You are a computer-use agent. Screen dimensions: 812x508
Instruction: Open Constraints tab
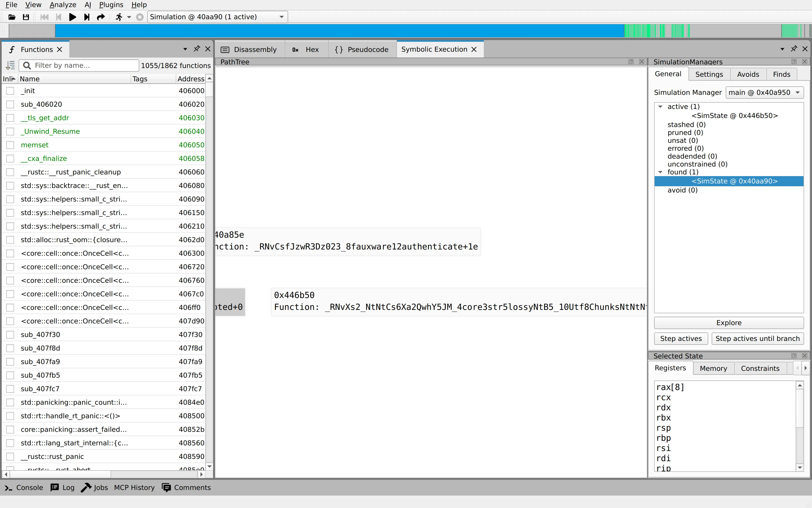coord(760,369)
